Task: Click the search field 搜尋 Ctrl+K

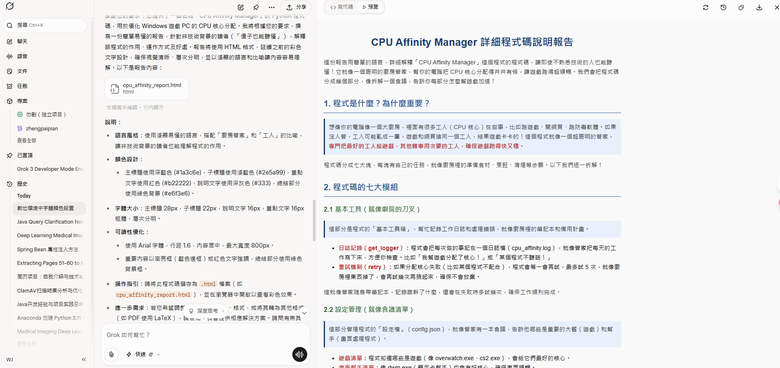Action: coord(45,25)
